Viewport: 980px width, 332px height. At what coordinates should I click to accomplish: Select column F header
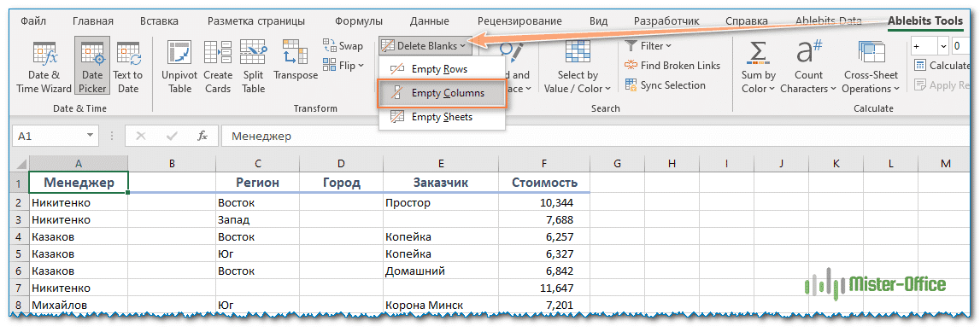544,164
